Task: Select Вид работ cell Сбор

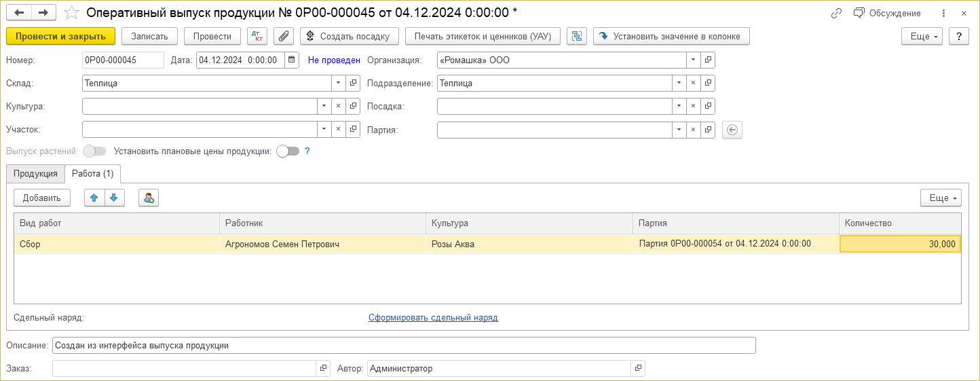Action: 117,244
